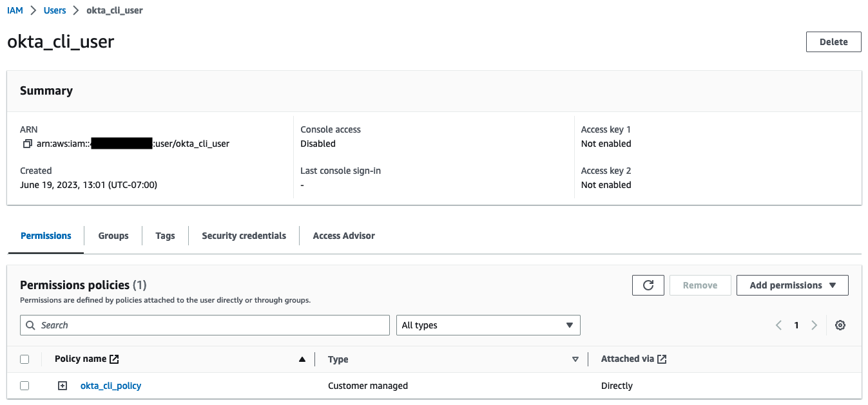
Task: Expand the okta_cli_policy row details
Action: click(x=63, y=386)
